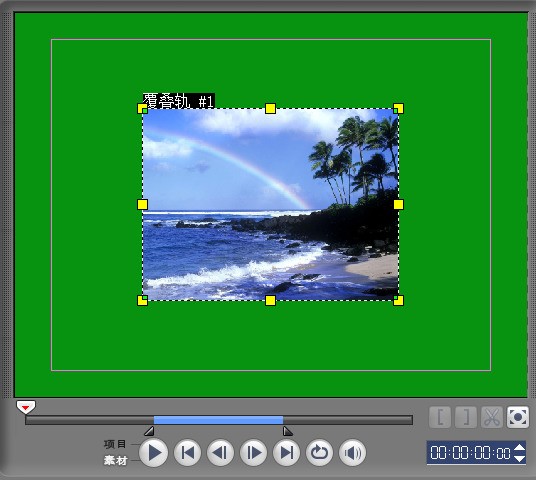
Task: Switch playback mode to 项目
Action: click(115, 444)
